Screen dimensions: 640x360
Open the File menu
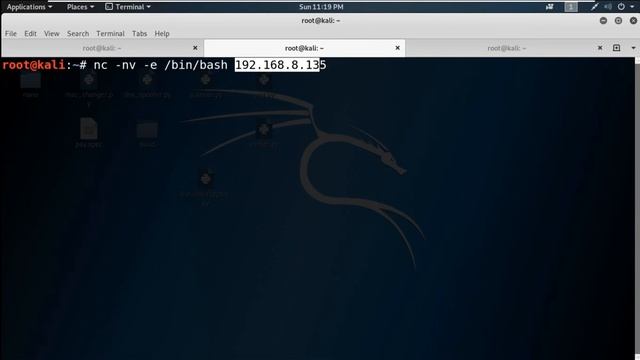[11, 33]
